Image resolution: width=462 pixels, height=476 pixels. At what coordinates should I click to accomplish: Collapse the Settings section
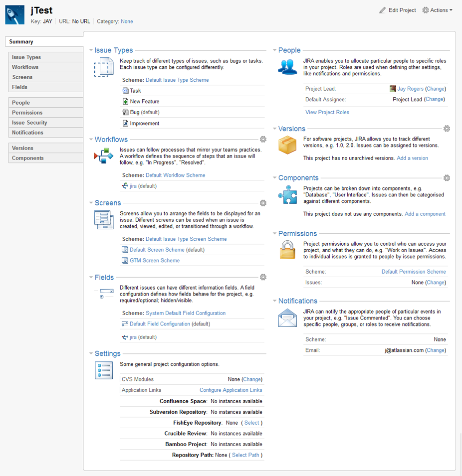tap(91, 353)
